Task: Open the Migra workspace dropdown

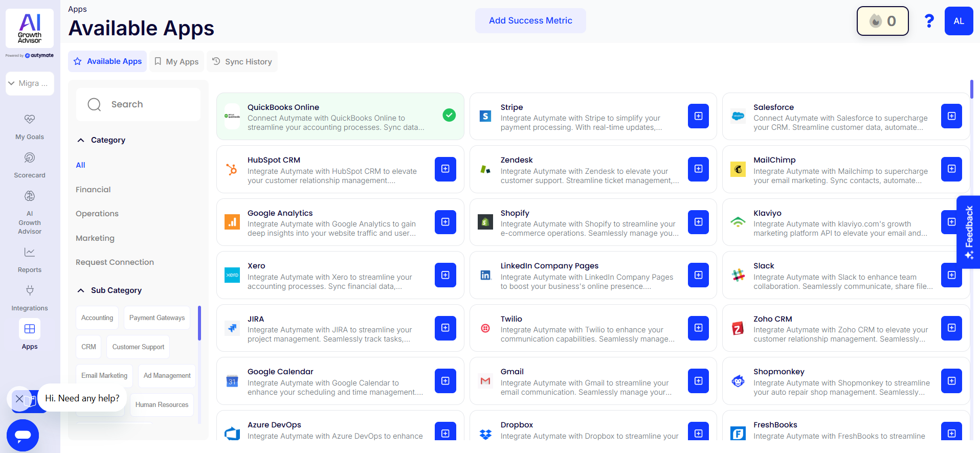Action: pyautogui.click(x=30, y=83)
